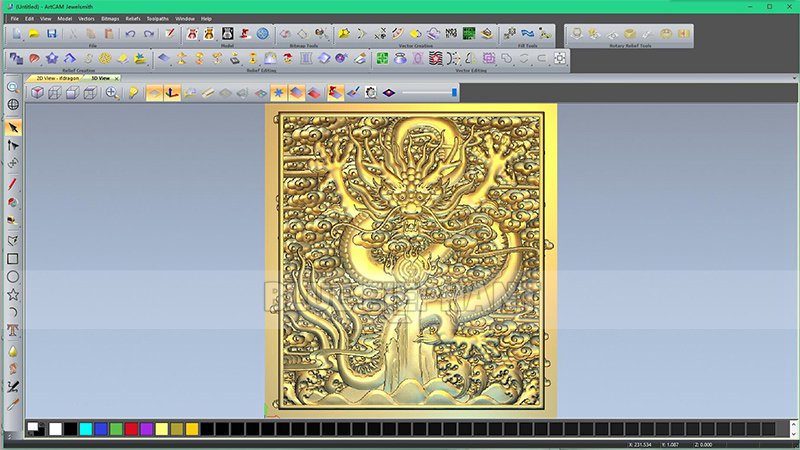Toggle the highlighted plane display button
This screenshot has width=800, height=450.
click(155, 92)
